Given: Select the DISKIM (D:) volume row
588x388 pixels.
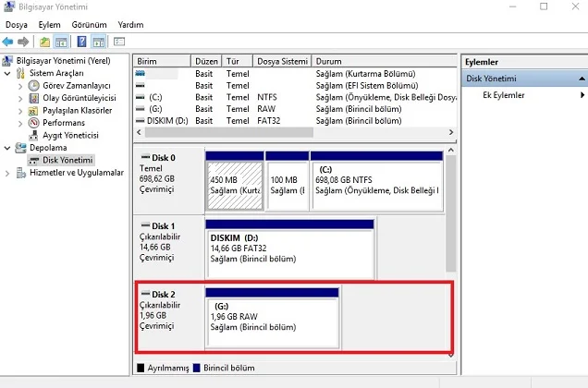Looking at the screenshot, I should [295, 121].
